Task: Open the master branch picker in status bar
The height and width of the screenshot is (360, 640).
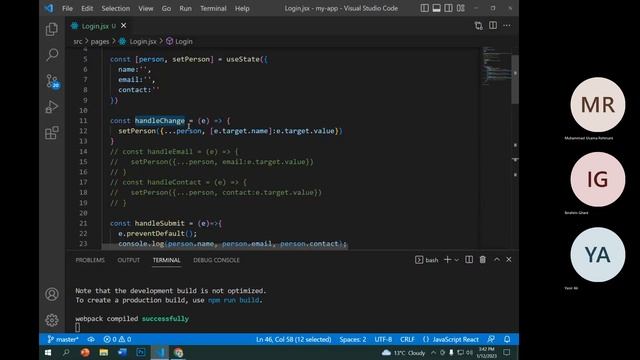Action: click(62, 339)
